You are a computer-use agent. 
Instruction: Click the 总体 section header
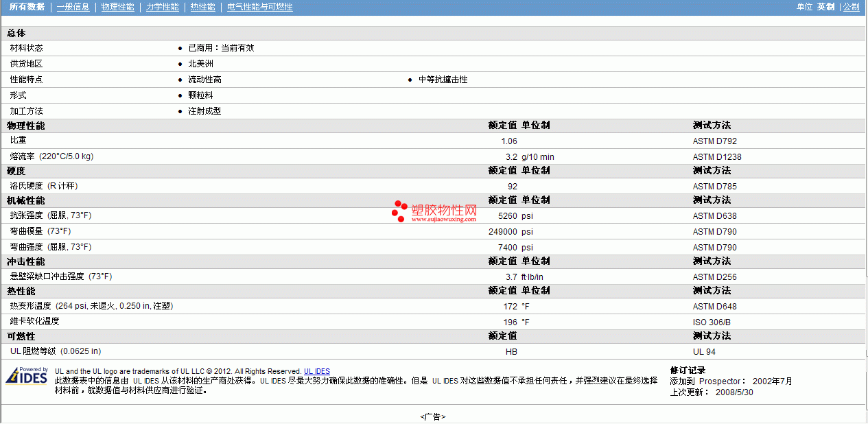(16, 34)
